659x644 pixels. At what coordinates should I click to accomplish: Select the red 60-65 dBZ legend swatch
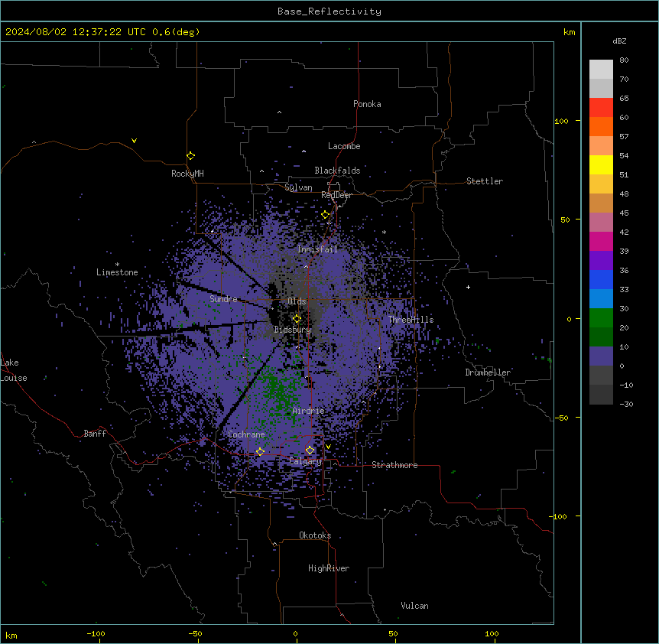click(x=601, y=108)
